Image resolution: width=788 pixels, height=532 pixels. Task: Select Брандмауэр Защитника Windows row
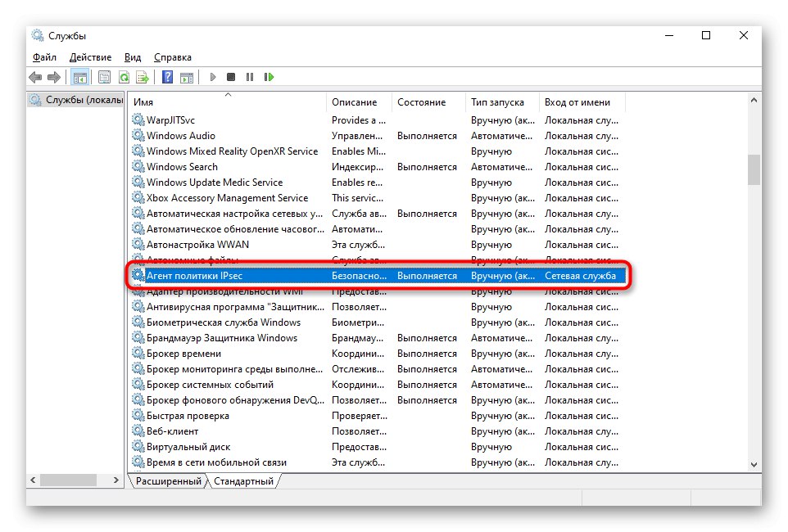click(x=378, y=337)
